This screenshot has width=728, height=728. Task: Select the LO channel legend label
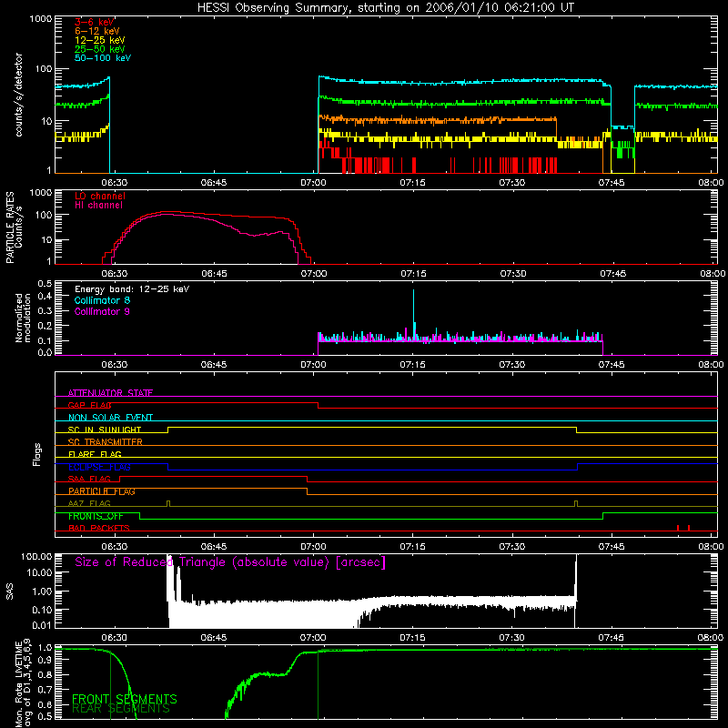click(100, 196)
